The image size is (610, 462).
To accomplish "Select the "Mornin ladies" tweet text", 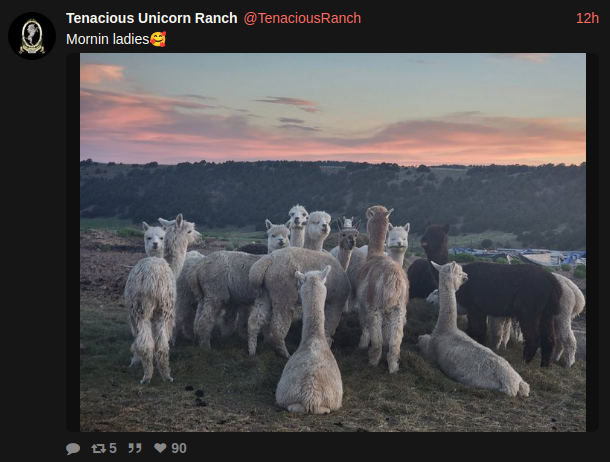I will point(108,39).
